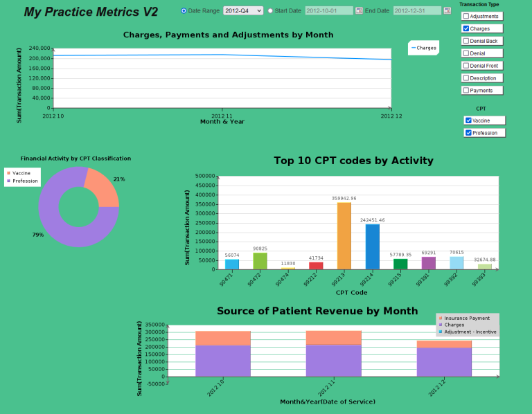Enable the Adjustments transaction type checkbox
Screen dimensions: 532x414
pos(466,16)
